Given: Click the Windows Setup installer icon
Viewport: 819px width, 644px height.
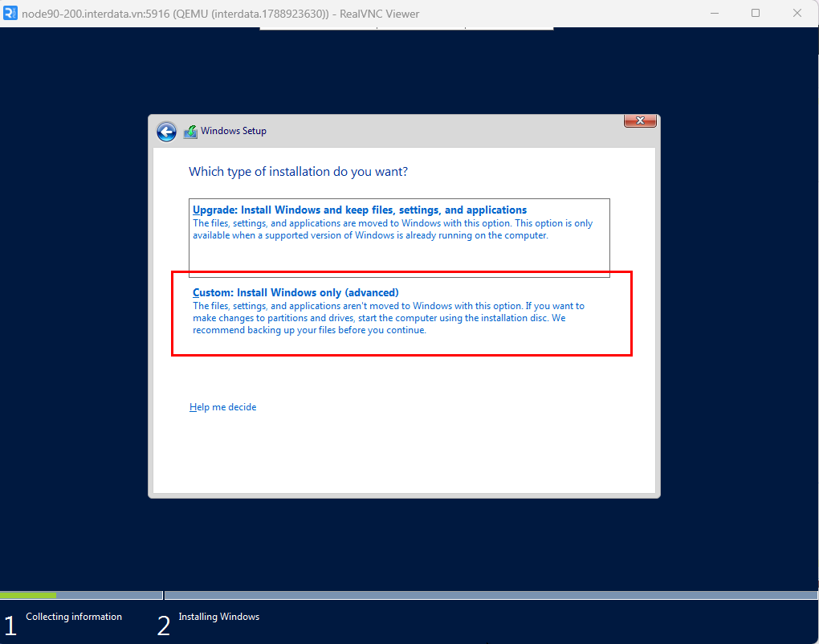Looking at the screenshot, I should (190, 132).
